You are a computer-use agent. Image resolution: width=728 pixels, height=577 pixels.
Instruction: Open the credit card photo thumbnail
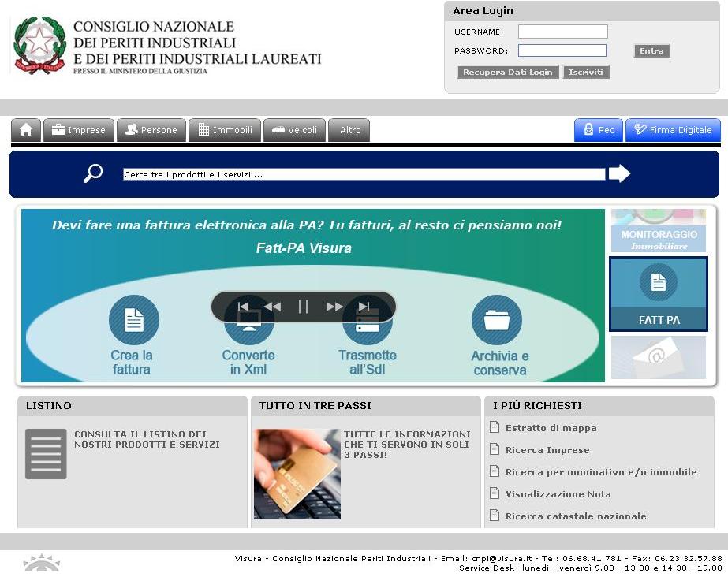[x=297, y=474]
